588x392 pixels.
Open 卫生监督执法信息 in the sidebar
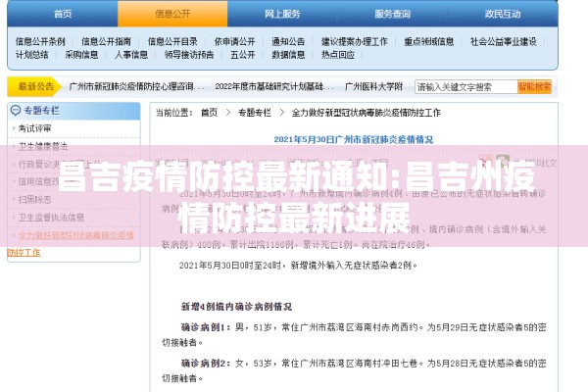pyautogui.click(x=51, y=218)
